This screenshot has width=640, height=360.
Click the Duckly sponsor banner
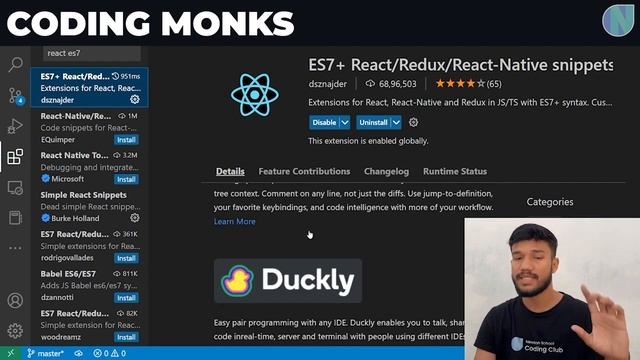coord(288,281)
